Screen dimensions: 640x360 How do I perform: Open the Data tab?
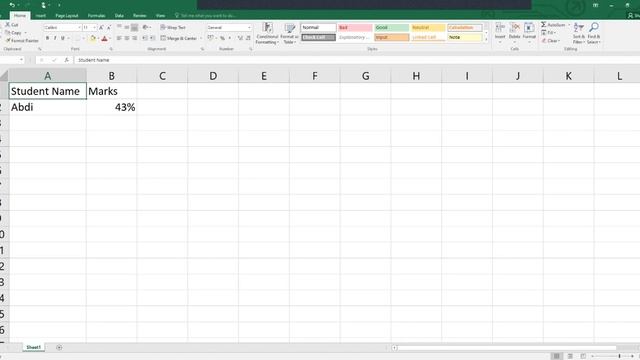[x=119, y=16]
